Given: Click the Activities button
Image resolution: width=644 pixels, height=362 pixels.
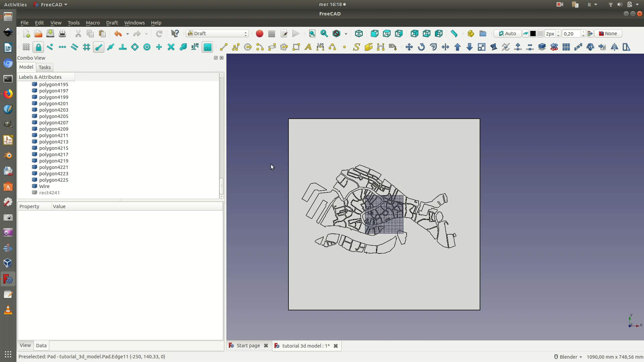Looking at the screenshot, I should (x=15, y=4).
